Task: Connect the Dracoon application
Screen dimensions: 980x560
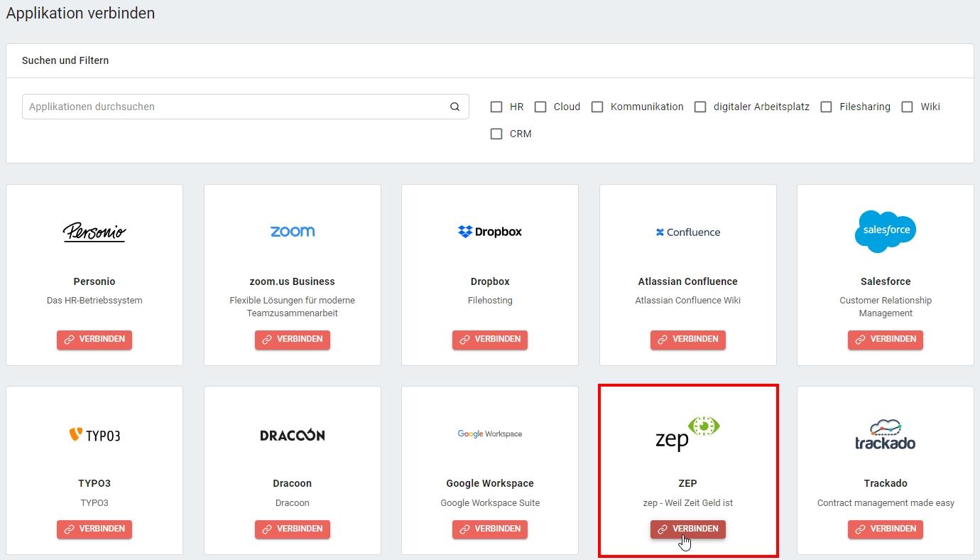Action: (293, 529)
